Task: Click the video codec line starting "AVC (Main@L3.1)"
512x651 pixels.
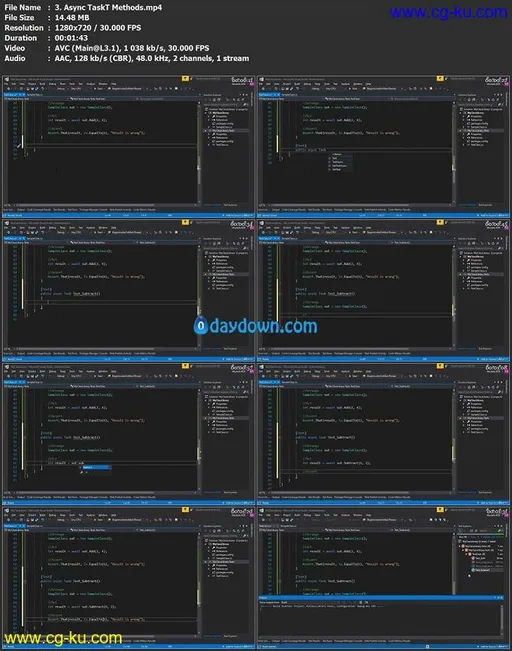Action: pos(132,48)
